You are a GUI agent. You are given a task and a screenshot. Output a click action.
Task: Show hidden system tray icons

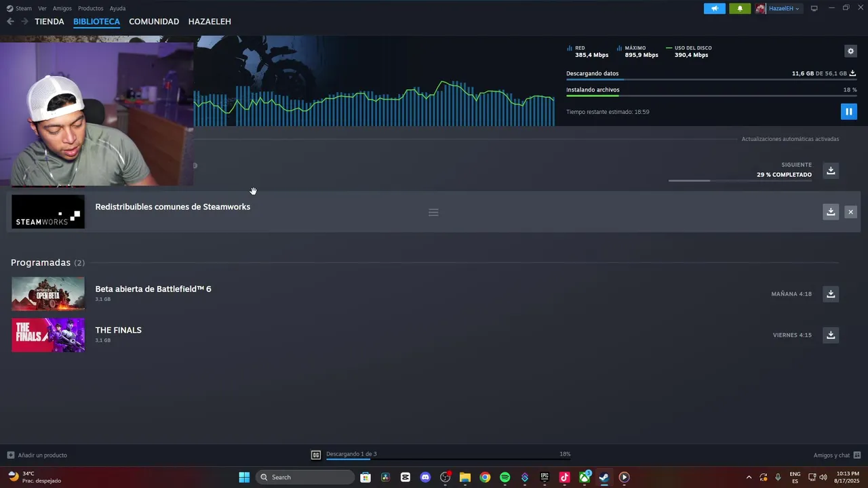point(749,477)
